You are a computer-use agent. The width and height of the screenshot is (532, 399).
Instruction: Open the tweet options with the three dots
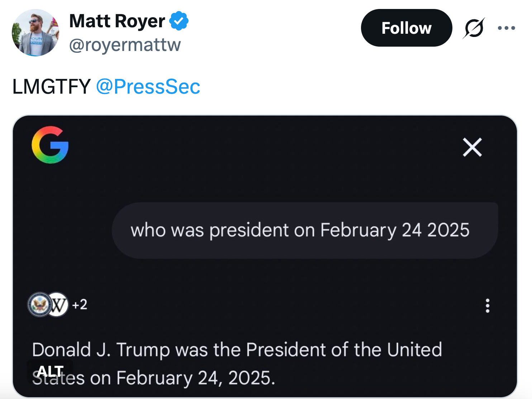coord(506,27)
